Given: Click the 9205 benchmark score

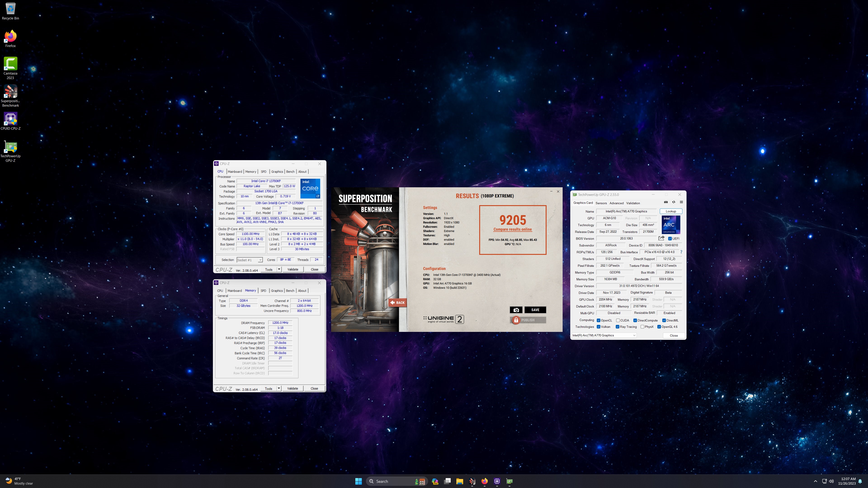Looking at the screenshot, I should coord(512,220).
